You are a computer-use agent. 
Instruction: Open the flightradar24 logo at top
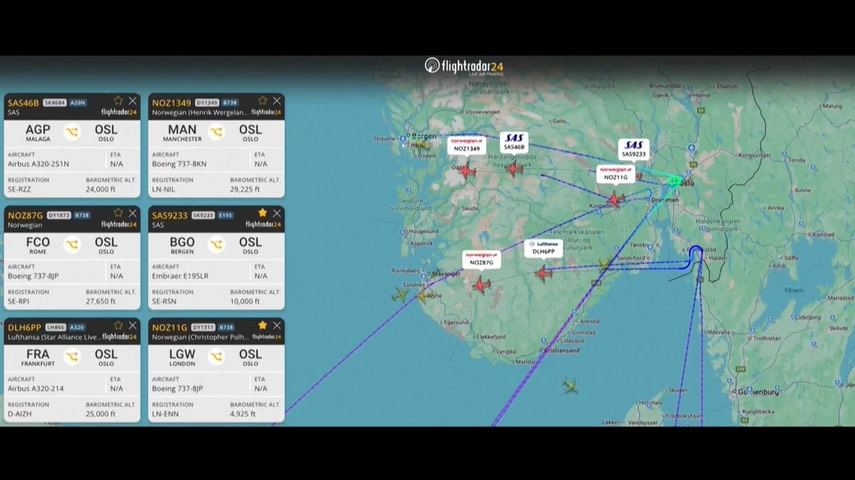coord(464,66)
